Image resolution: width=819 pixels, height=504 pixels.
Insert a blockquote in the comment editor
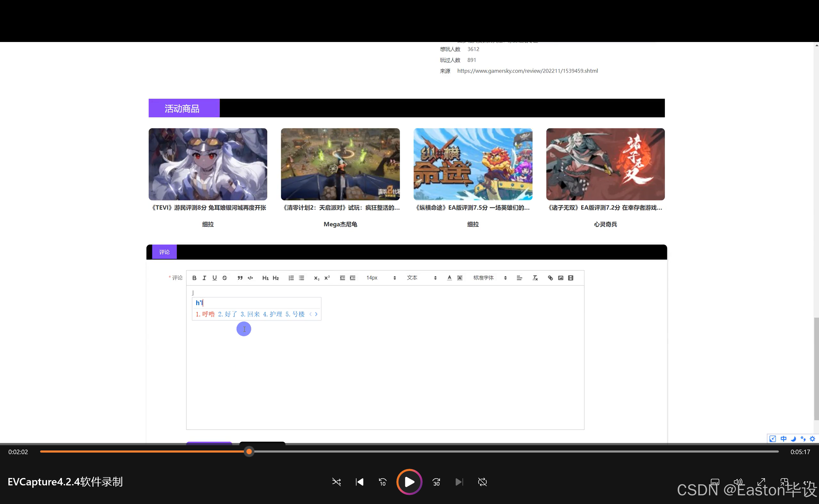(x=240, y=278)
